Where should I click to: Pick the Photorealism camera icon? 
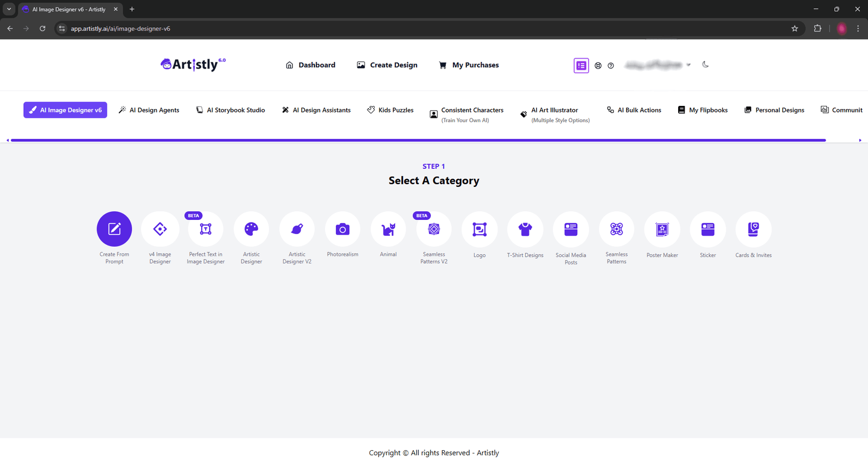[x=342, y=229]
